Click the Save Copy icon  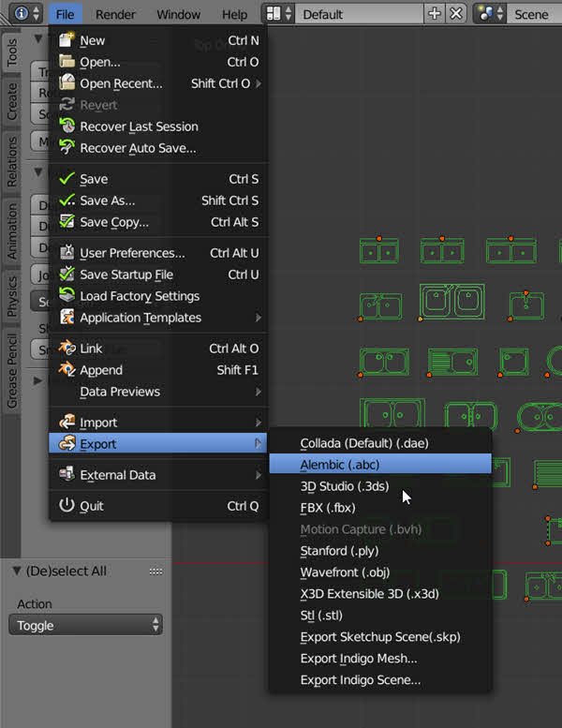point(67,222)
